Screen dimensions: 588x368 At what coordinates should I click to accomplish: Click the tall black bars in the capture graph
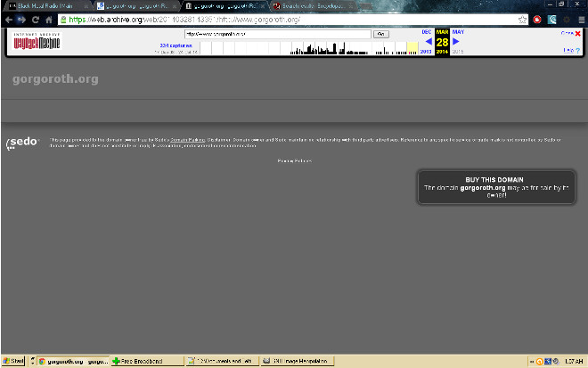tap(334, 49)
